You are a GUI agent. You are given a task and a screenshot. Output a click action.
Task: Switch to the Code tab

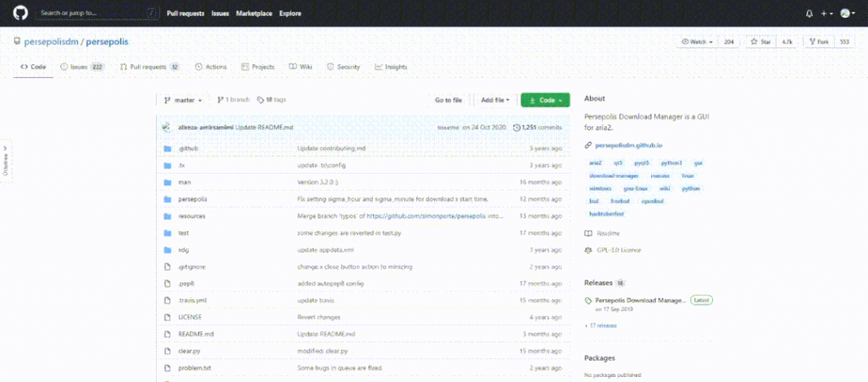pyautogui.click(x=33, y=67)
